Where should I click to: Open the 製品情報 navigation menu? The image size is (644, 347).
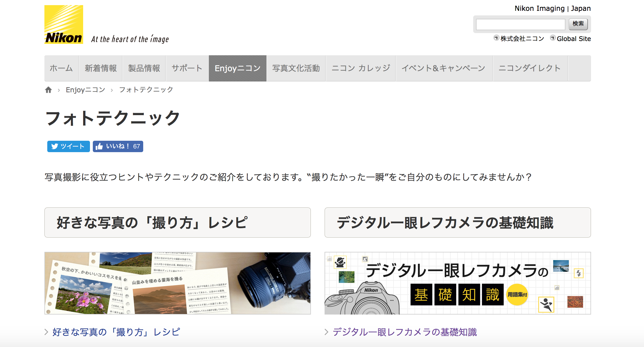[144, 68]
